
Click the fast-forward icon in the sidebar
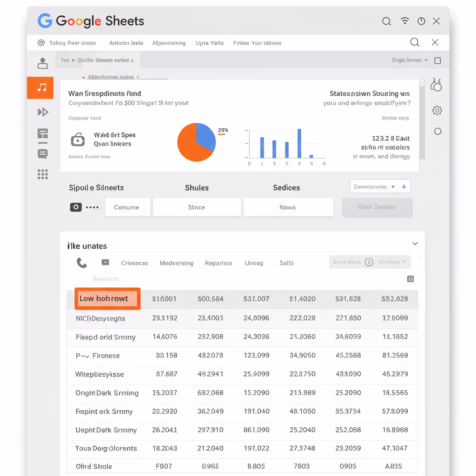(43, 112)
